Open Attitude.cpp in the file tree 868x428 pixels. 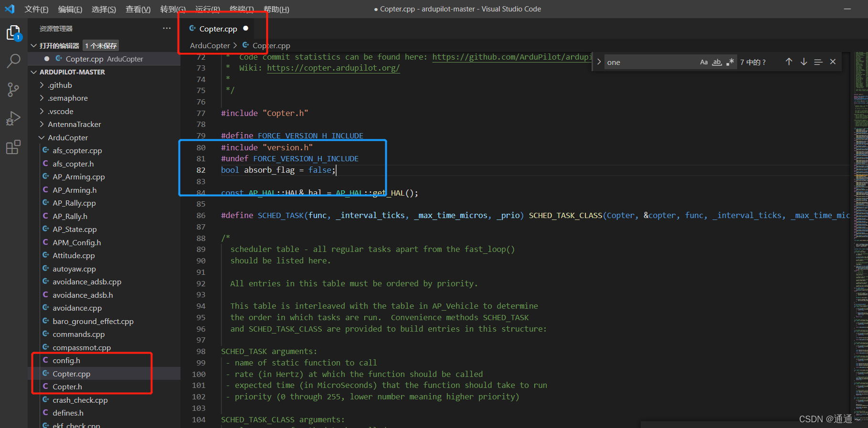(x=104, y=256)
